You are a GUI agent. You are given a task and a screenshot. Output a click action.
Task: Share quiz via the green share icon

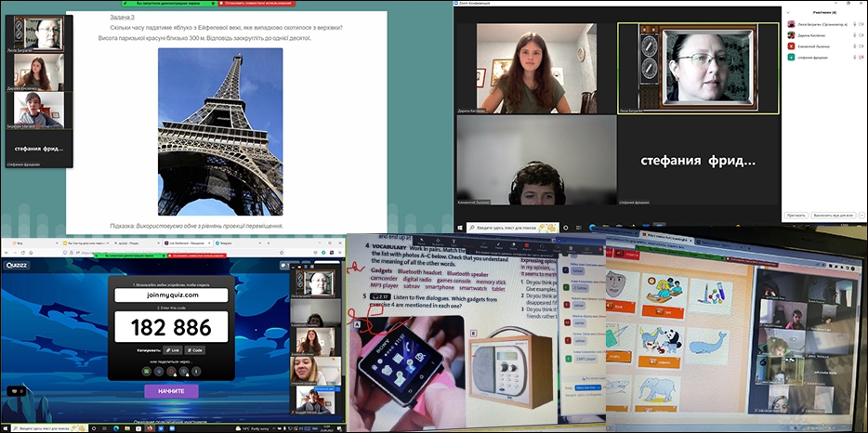coord(147,370)
